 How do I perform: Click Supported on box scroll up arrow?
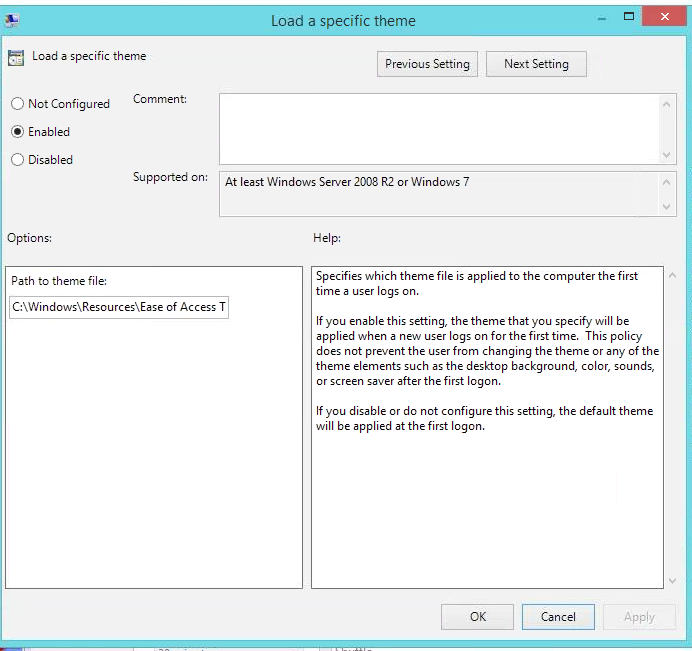pyautogui.click(x=668, y=181)
